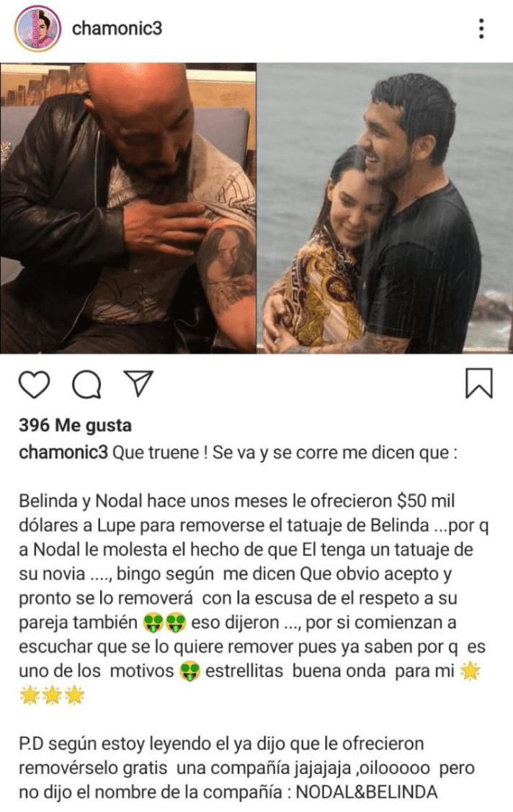This screenshot has height=812, width=513.
Task: Click the single star emoji after 'para mi'
Action: (x=470, y=672)
